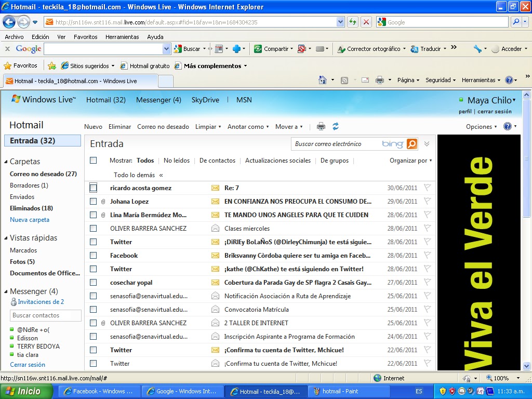Viewport: 532px width, 399px height.
Task: Open the Archivo menu
Action: [14, 37]
